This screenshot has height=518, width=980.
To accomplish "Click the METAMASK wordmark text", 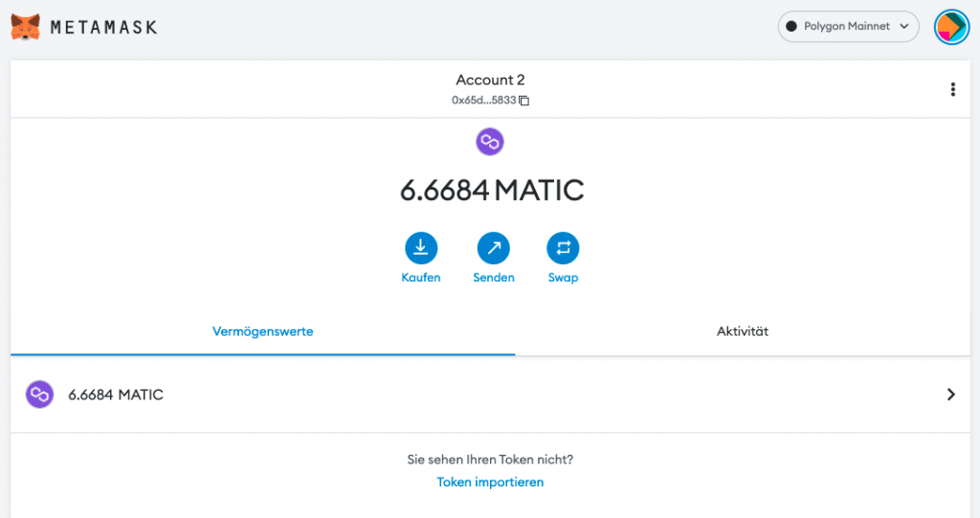I will tap(103, 27).
